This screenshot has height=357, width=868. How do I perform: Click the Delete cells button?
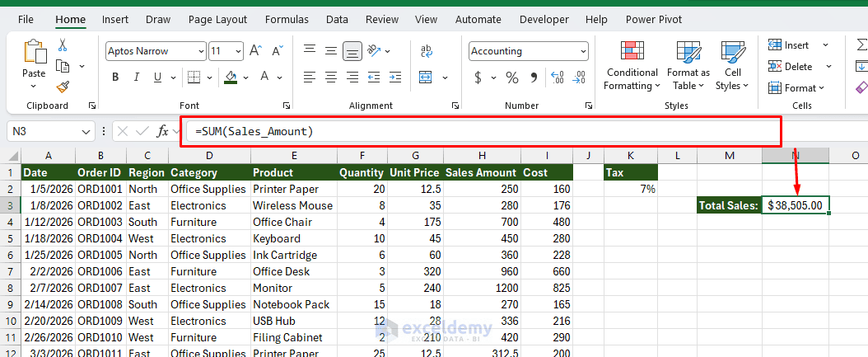click(x=791, y=67)
